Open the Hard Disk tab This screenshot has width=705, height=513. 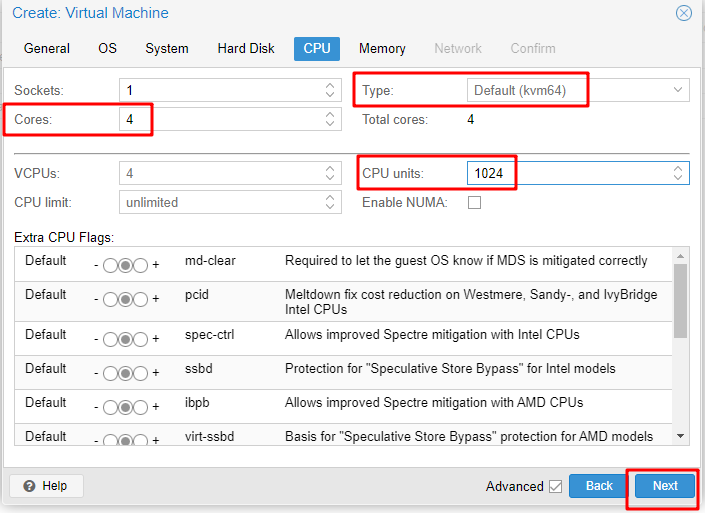tap(246, 48)
